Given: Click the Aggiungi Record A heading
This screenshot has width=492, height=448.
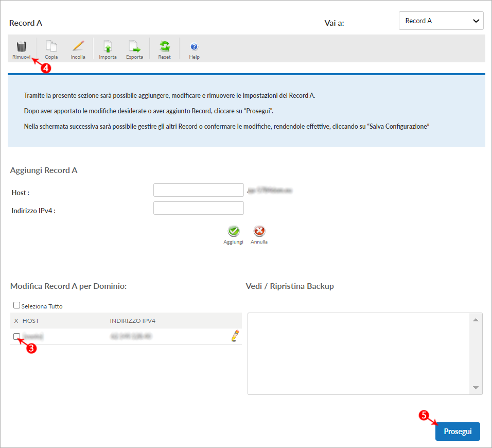Looking at the screenshot, I should pyautogui.click(x=44, y=170).
